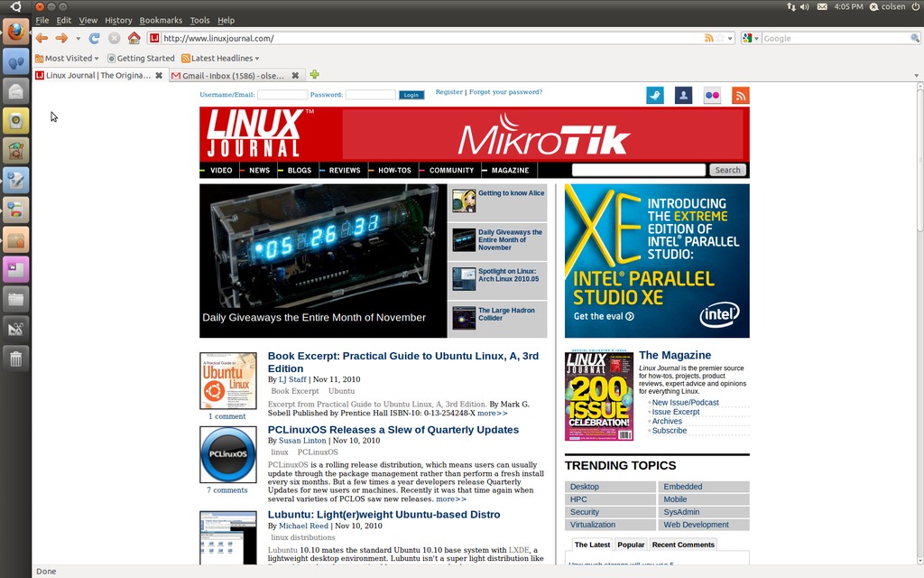Screen dimensions: 924x578
Task: Go to the browser Home page icon
Action: (134, 38)
